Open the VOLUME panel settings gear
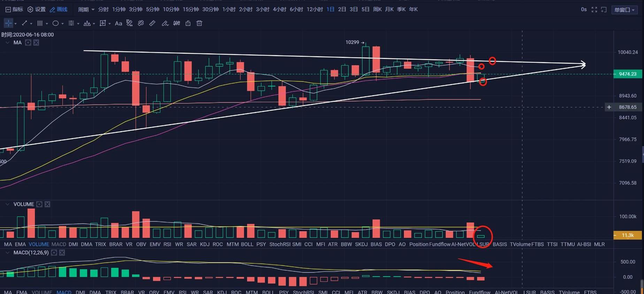This screenshot has height=294, width=644. [x=39, y=204]
